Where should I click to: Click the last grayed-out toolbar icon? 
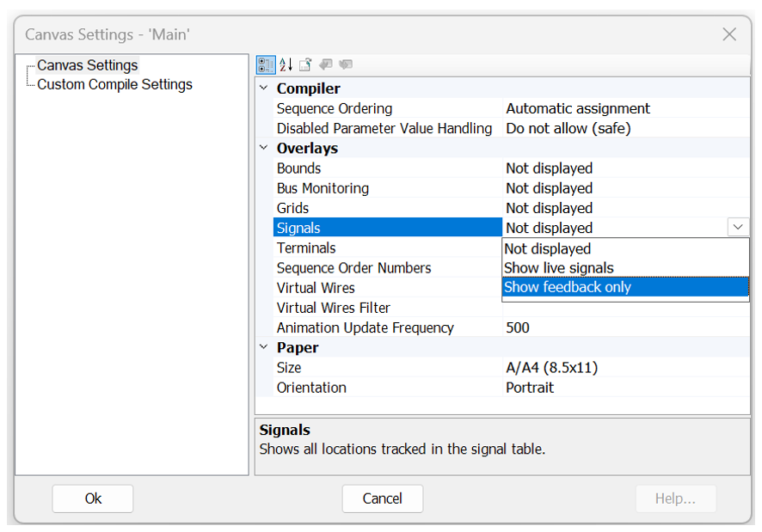click(346, 65)
